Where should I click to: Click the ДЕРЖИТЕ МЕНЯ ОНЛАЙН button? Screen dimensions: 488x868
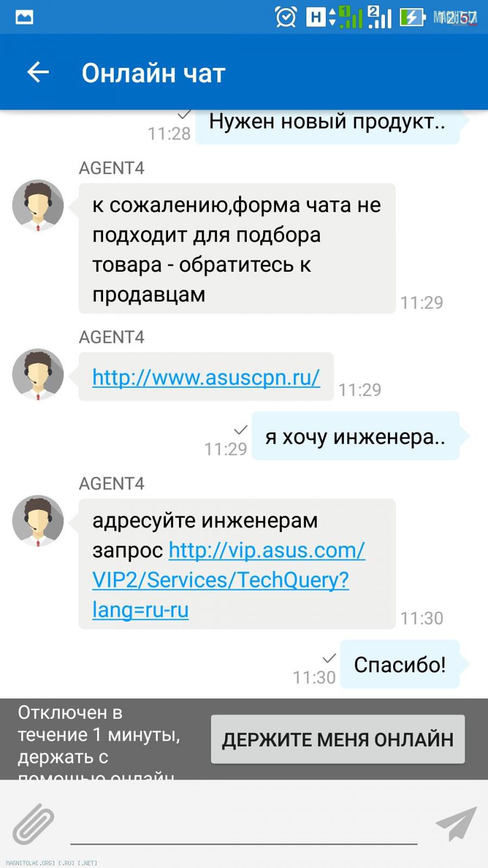click(x=338, y=739)
